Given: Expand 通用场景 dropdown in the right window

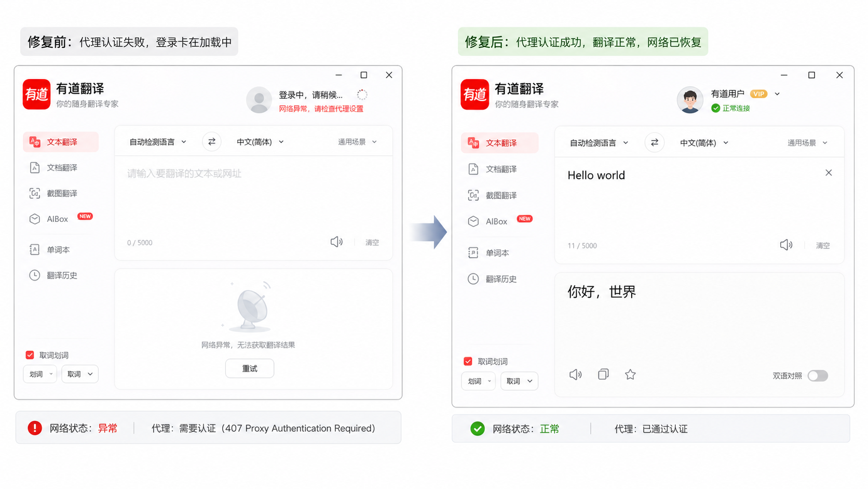Looking at the screenshot, I should (807, 143).
